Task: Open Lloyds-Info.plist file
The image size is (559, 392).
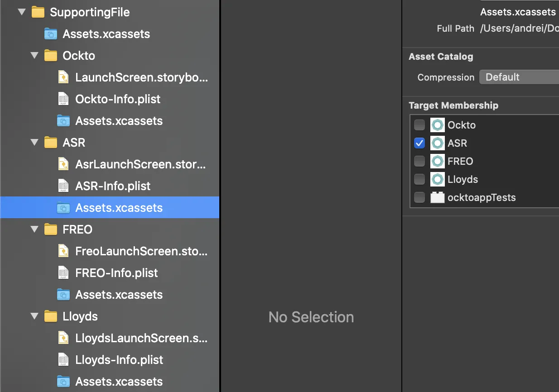Action: (x=119, y=360)
